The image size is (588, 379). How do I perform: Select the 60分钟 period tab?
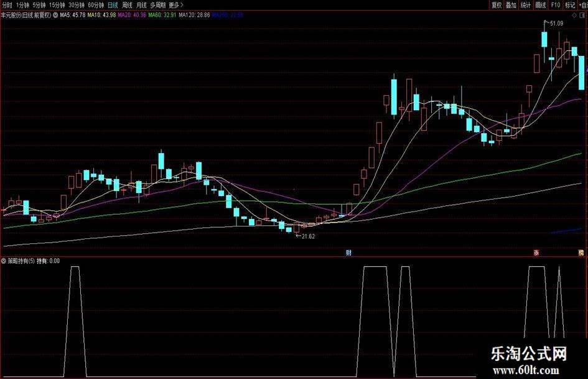(96, 5)
